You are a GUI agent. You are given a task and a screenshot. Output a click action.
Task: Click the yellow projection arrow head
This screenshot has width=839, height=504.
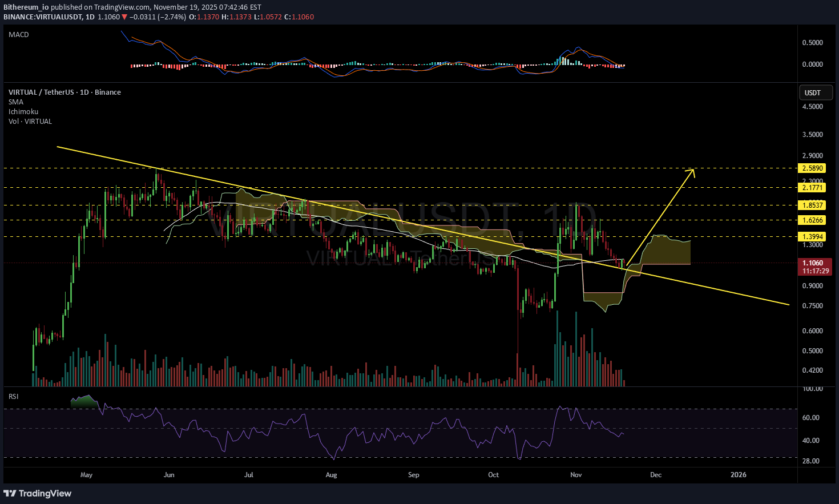[x=692, y=171]
